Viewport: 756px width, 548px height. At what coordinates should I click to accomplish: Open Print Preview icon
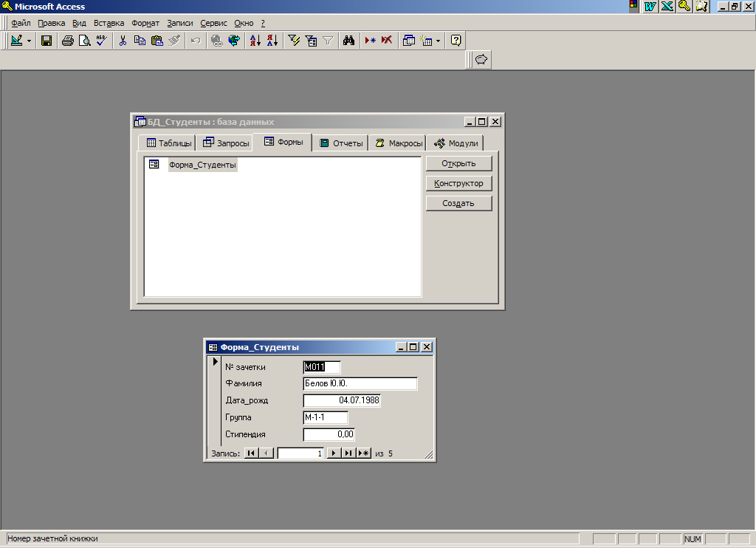[x=84, y=41]
